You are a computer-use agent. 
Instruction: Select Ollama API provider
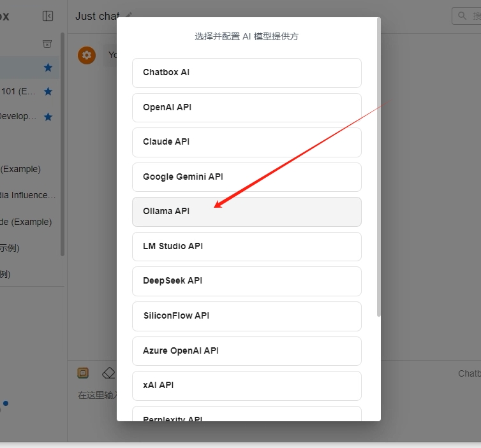(247, 212)
